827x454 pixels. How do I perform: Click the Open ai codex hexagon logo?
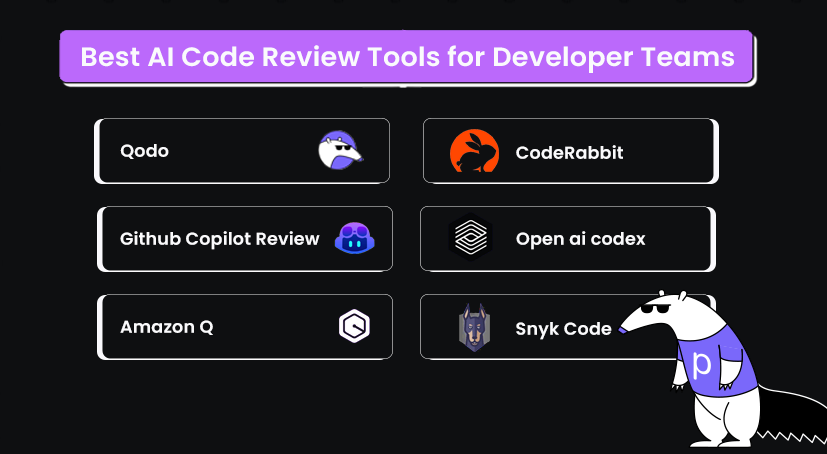pyautogui.click(x=470, y=237)
